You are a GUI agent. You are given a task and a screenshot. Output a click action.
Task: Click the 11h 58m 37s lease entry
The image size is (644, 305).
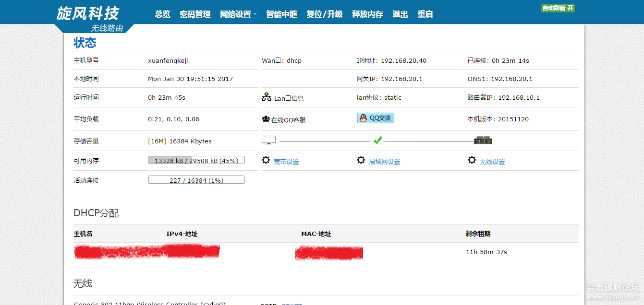coord(486,251)
